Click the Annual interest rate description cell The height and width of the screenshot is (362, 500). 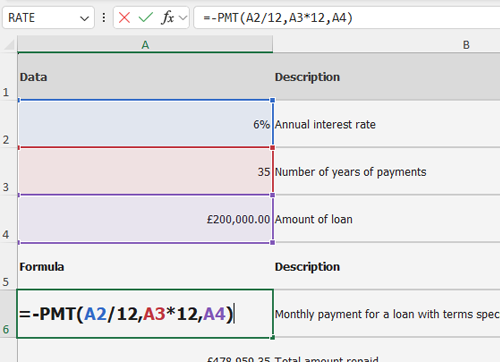click(387, 124)
